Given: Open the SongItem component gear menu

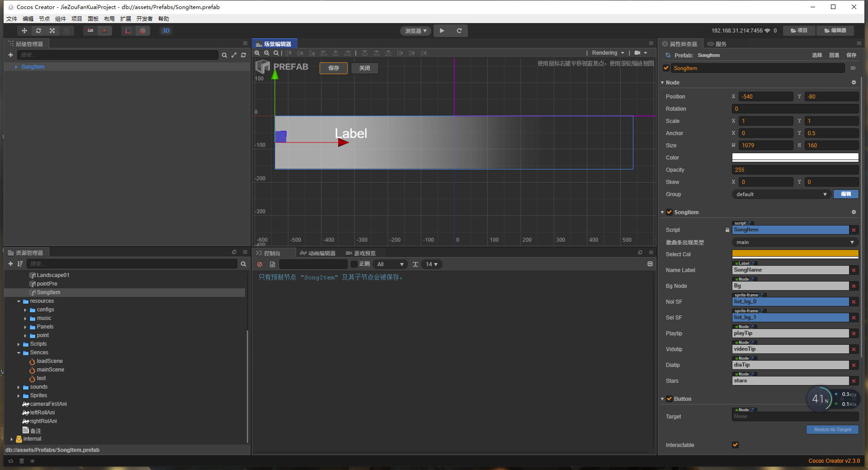Looking at the screenshot, I should click(x=854, y=212).
